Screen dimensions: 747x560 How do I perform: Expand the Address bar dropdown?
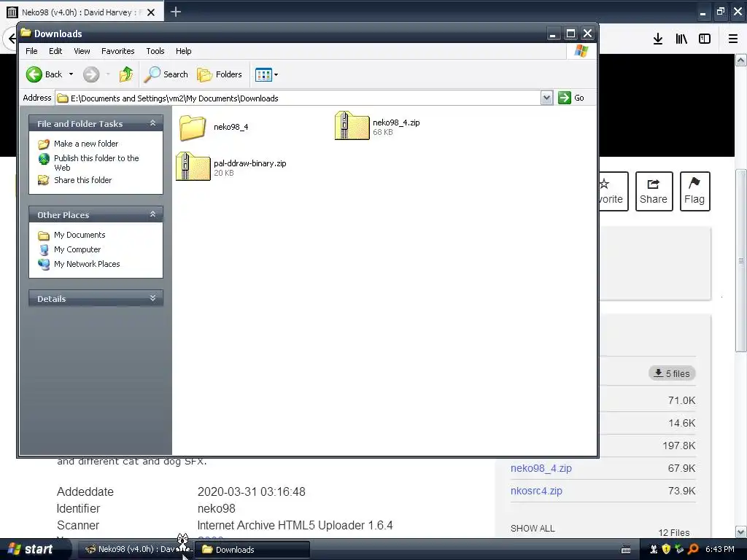tap(546, 98)
